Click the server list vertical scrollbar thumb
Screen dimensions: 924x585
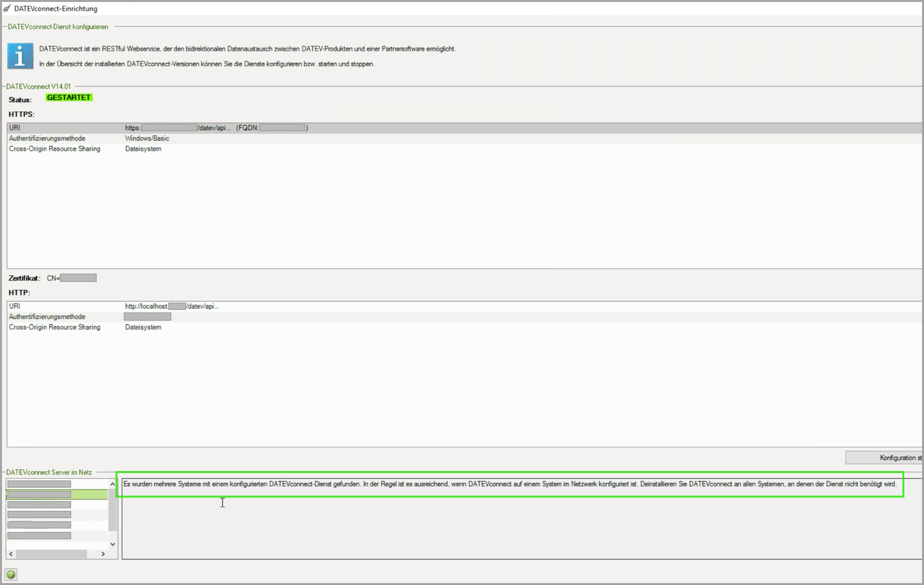[x=113, y=511]
